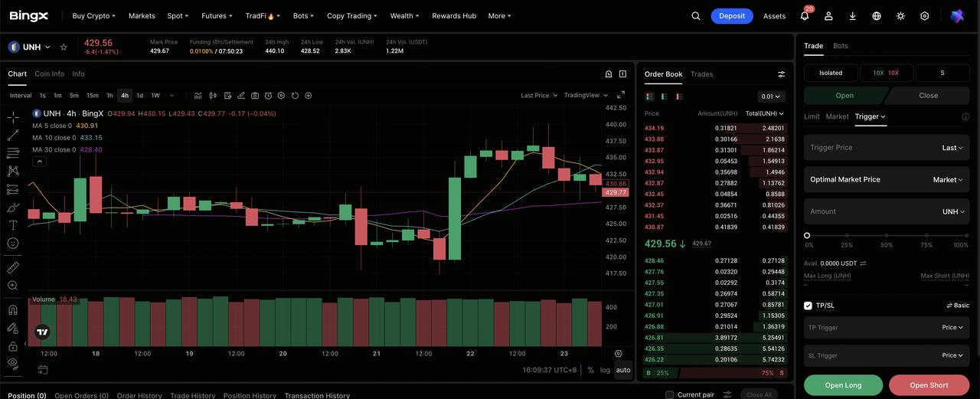Viewport: 980px width, 399px height.
Task: Select the ruler measure tool
Action: pyautogui.click(x=13, y=267)
